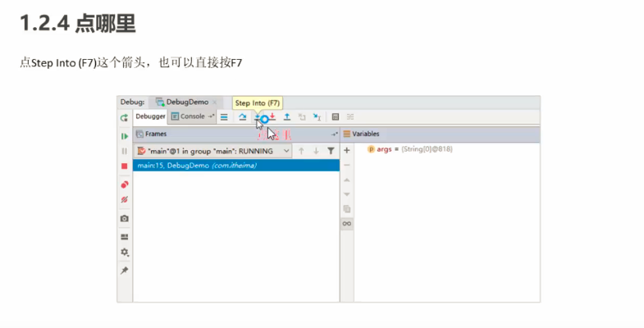Click the Frames panel header

pos(236,134)
